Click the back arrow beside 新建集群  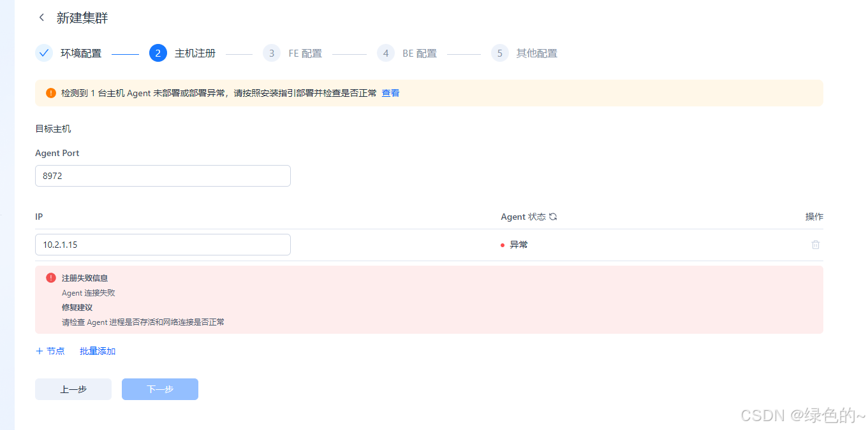pyautogui.click(x=41, y=18)
